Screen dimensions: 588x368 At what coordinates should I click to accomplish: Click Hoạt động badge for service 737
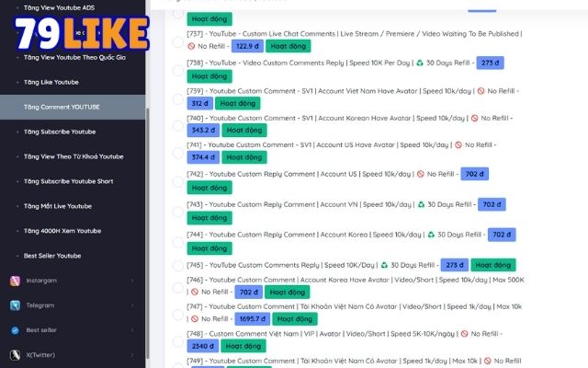[x=288, y=46]
